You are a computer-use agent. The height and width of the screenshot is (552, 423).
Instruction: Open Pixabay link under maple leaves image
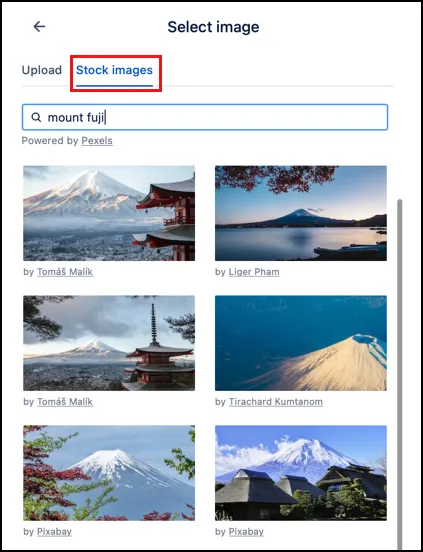pos(55,532)
